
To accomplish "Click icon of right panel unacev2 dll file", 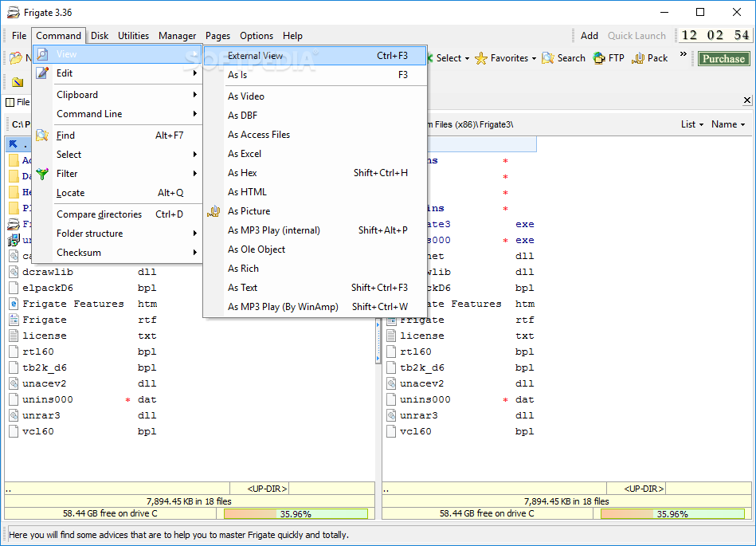I will [391, 383].
